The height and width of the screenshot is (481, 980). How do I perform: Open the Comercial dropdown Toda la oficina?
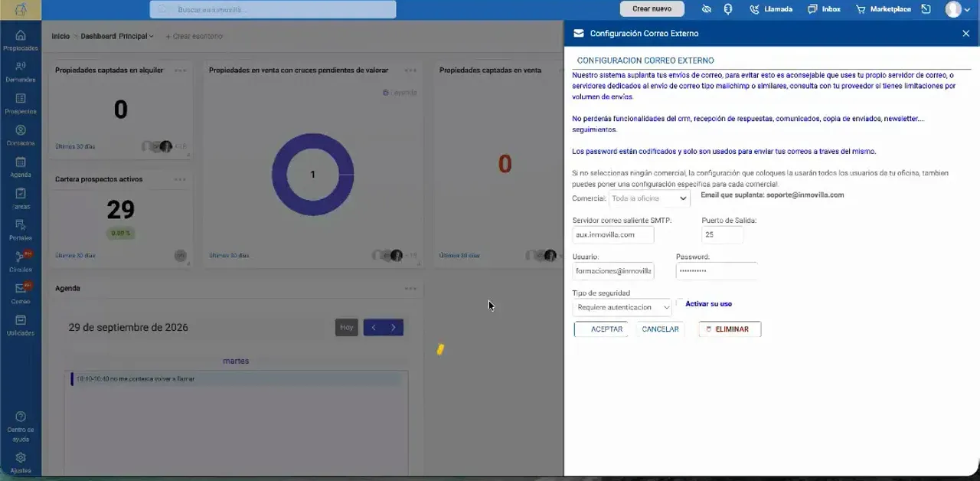pyautogui.click(x=649, y=198)
